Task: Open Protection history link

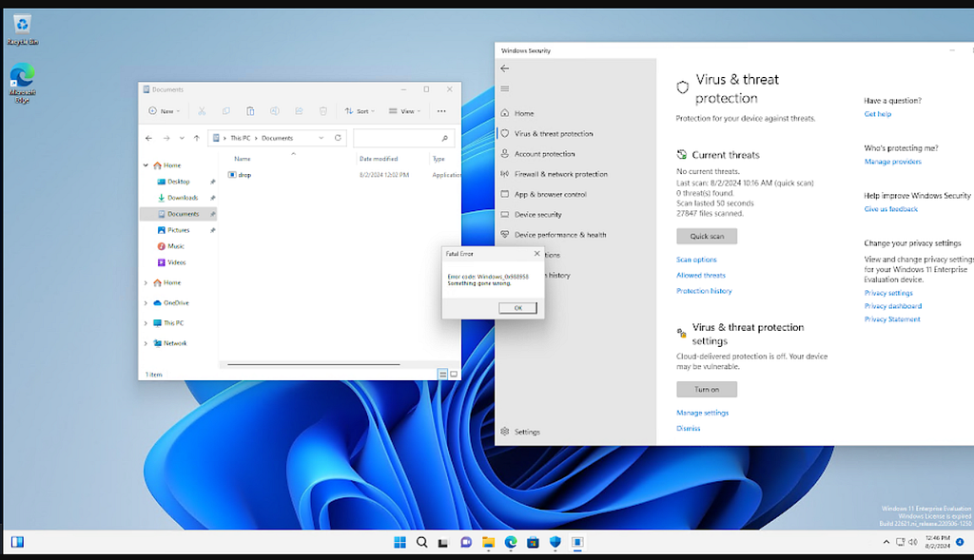Action: [704, 291]
